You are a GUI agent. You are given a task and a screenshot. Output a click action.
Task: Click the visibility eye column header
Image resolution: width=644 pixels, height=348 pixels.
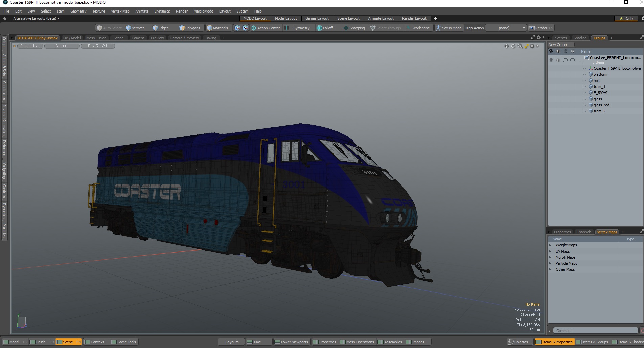click(x=551, y=51)
